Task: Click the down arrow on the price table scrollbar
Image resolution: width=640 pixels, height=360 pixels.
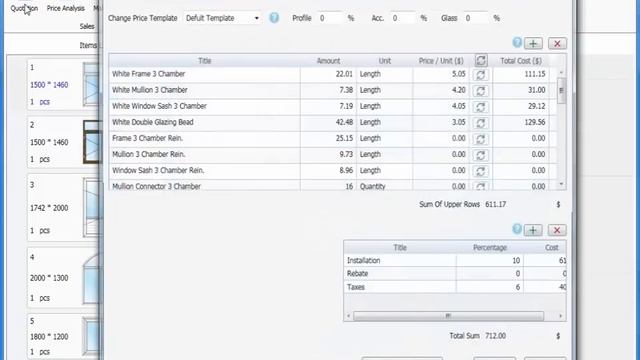Action: click(x=561, y=184)
